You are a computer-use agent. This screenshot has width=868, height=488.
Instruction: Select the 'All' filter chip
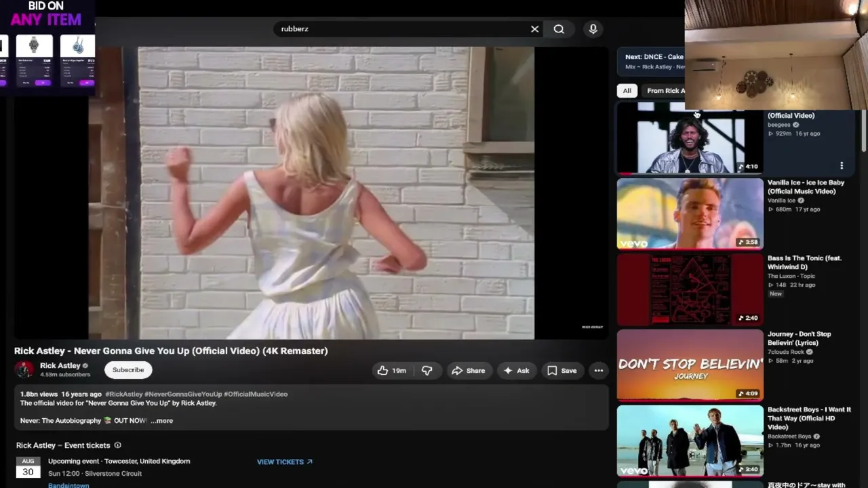627,90
